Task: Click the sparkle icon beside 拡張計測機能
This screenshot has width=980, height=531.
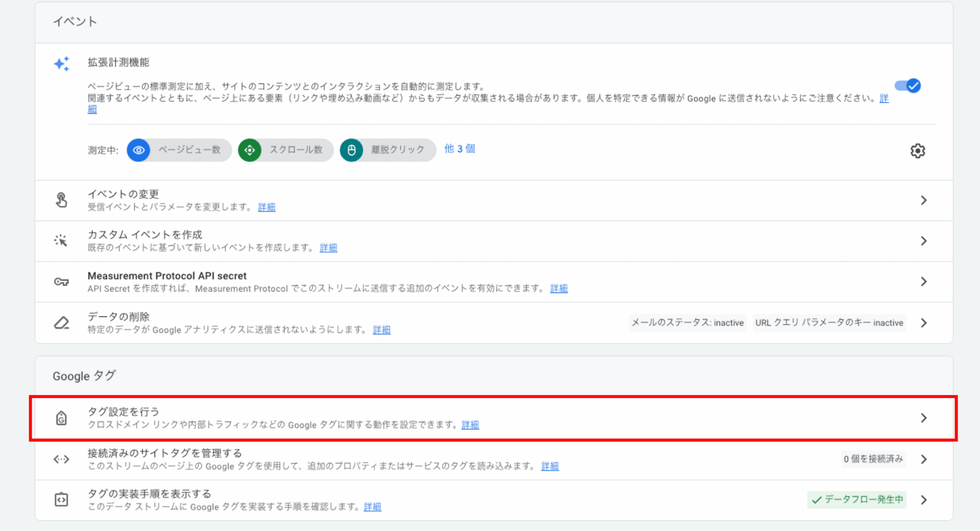Action: click(61, 64)
